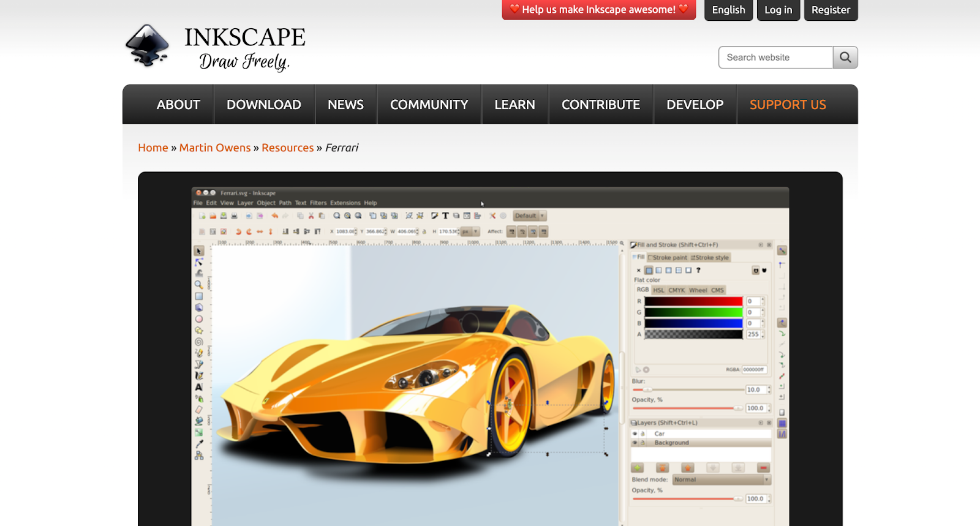This screenshot has height=526, width=980.
Task: Click the green G channel color slider
Action: tap(693, 312)
